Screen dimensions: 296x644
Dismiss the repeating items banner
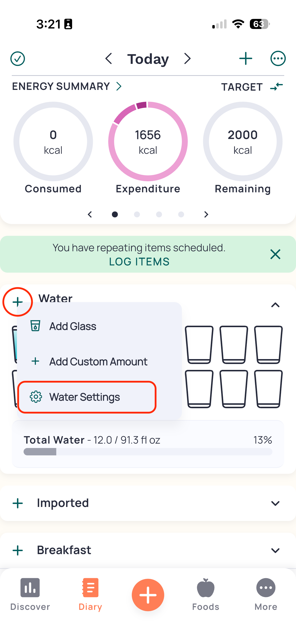pyautogui.click(x=275, y=254)
